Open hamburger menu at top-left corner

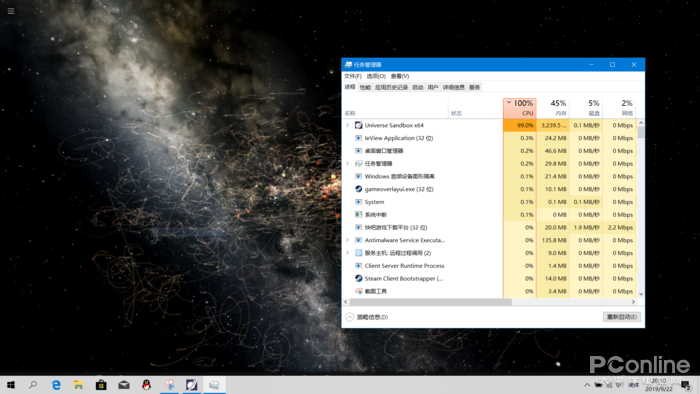coord(11,11)
